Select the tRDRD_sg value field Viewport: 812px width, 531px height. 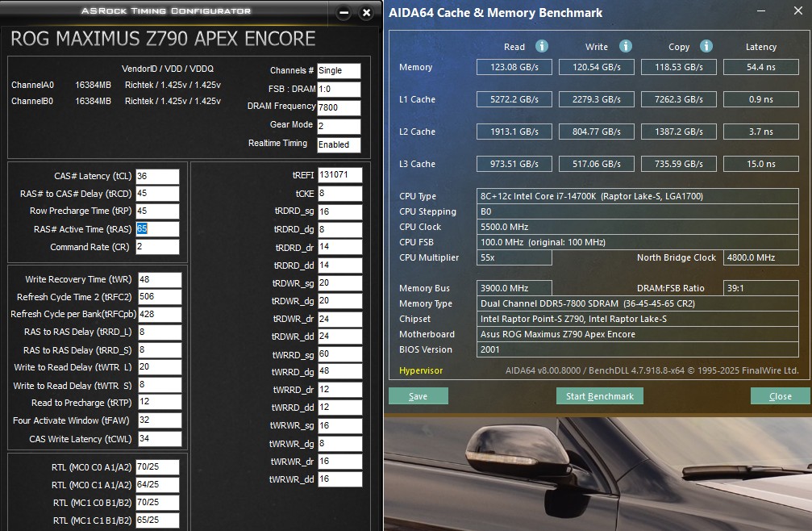click(339, 212)
